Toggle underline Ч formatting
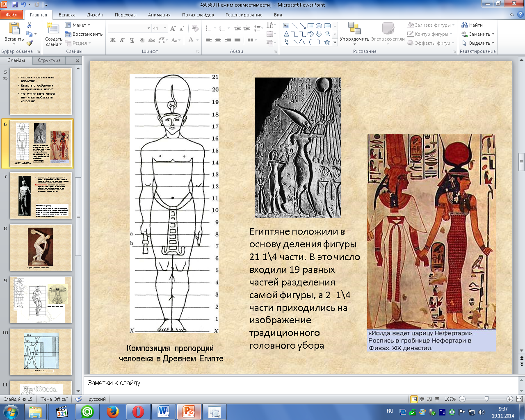Viewport: 525px width, 420px height. [132, 40]
